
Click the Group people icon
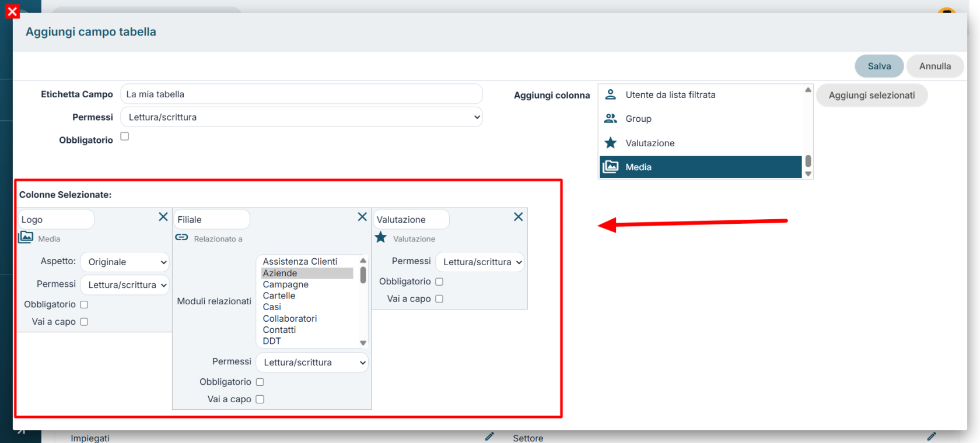(611, 118)
